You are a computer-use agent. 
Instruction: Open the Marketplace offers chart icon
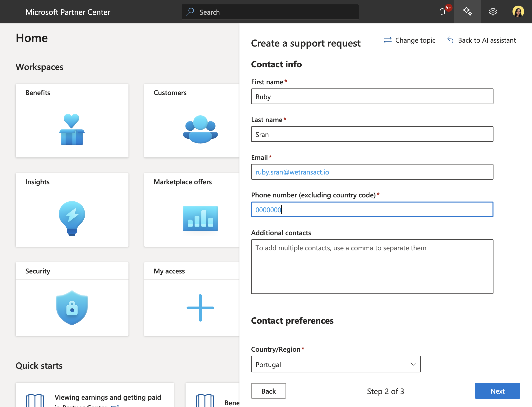[x=200, y=219]
